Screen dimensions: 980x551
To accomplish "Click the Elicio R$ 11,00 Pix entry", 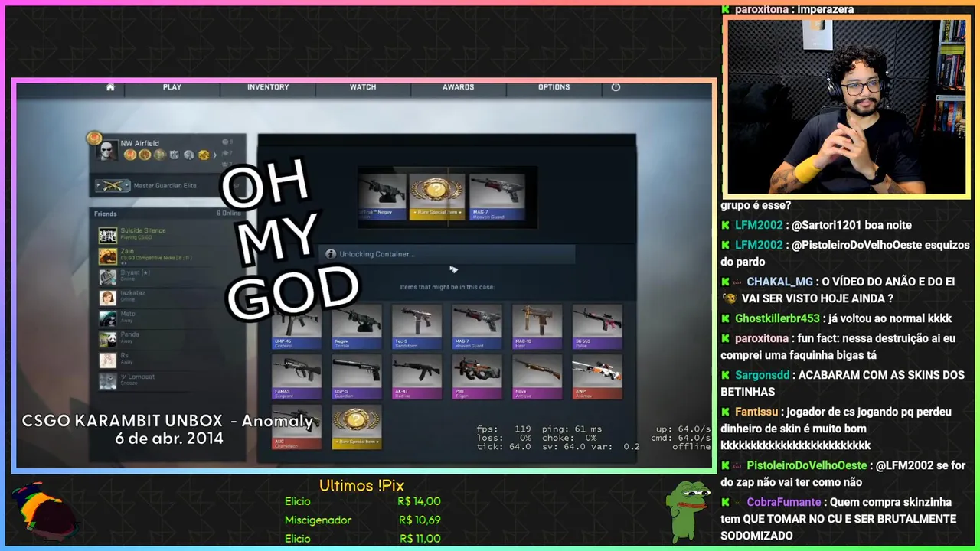I will point(362,539).
